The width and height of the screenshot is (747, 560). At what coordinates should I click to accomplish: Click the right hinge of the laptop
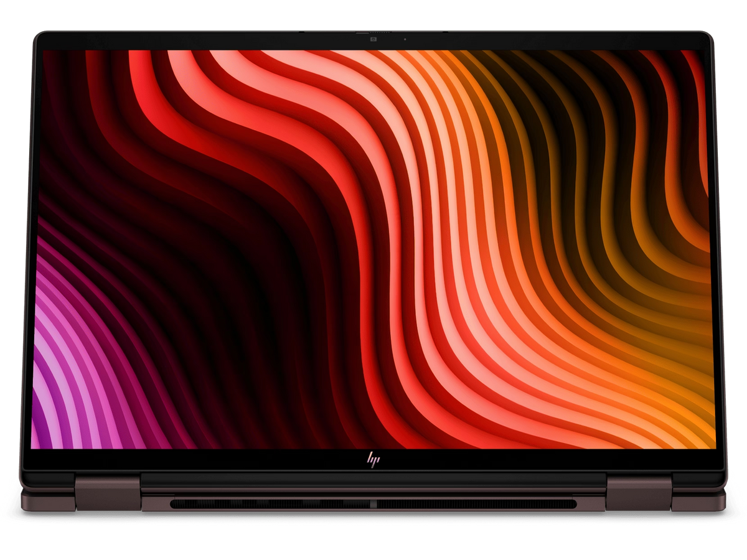tap(639, 492)
